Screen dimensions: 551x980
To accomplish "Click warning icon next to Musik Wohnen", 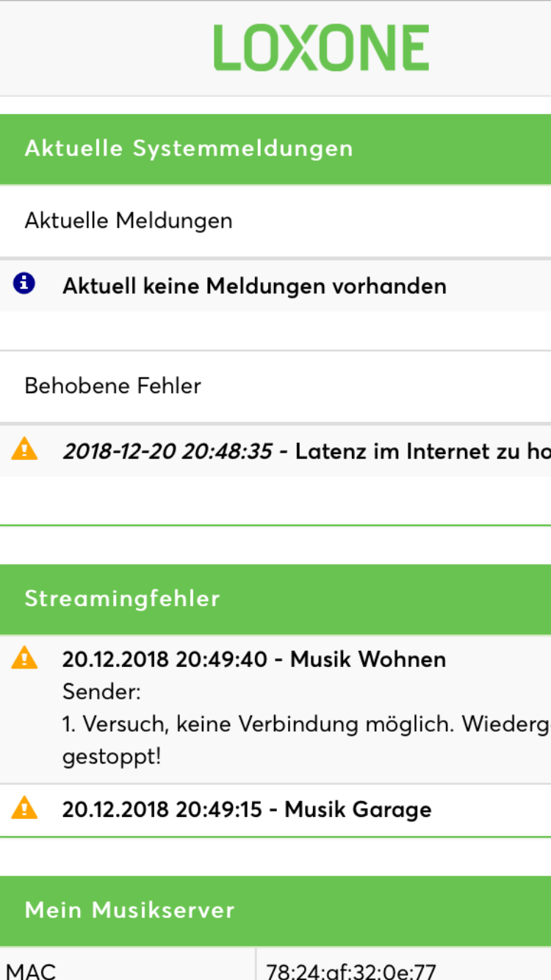I will click(x=24, y=658).
